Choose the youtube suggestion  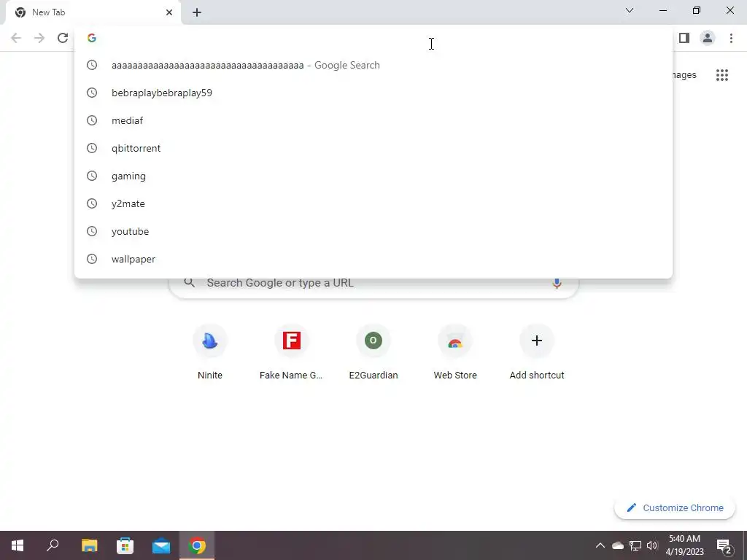pyautogui.click(x=373, y=231)
